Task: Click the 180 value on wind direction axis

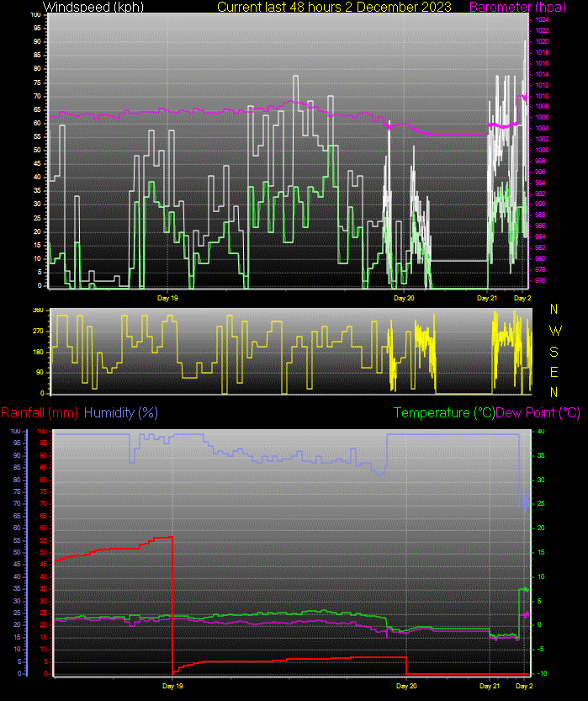Action: click(x=38, y=352)
